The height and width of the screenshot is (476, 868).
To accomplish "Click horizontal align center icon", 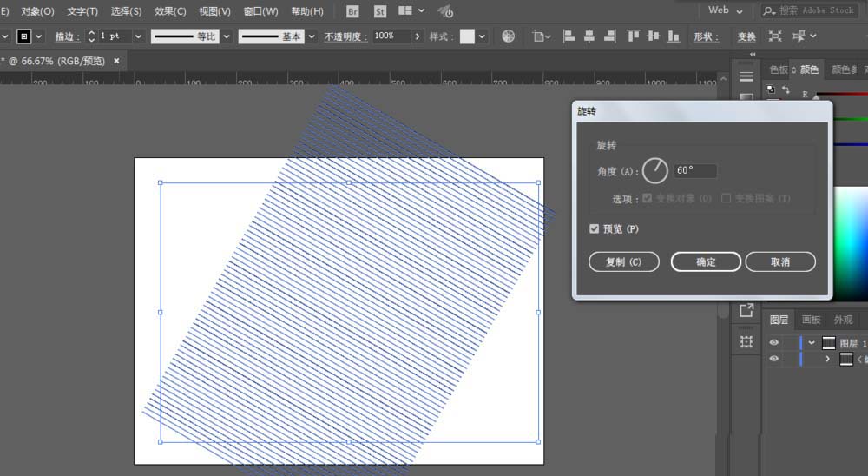I will tap(589, 36).
